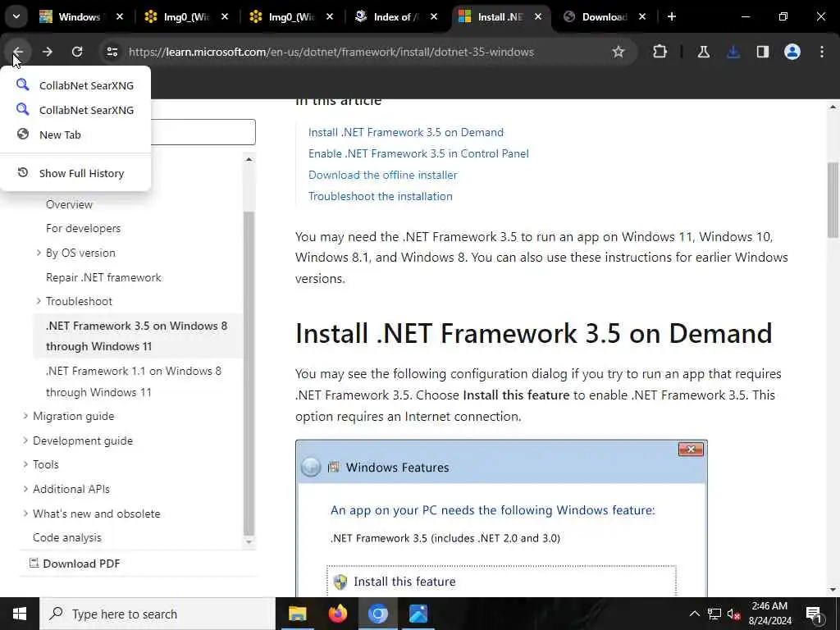Close the Windows tab
This screenshot has width=840, height=630.
point(120,17)
